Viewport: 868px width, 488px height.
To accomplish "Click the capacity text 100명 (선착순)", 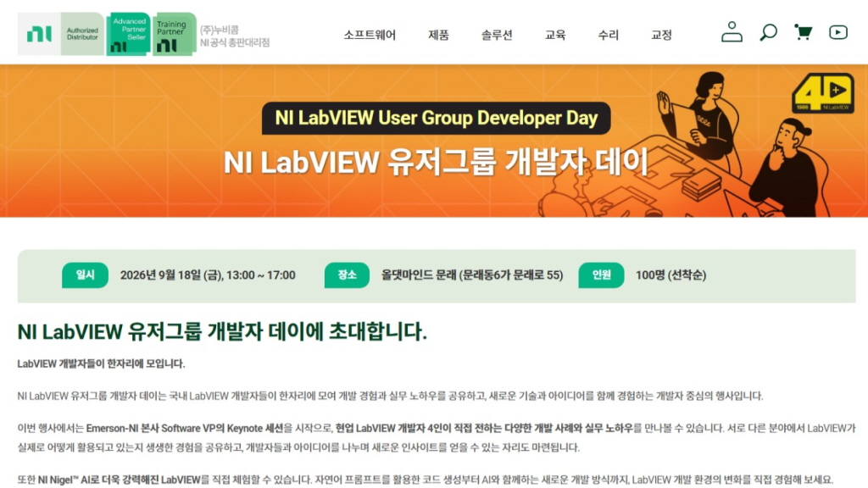I will pos(670,275).
